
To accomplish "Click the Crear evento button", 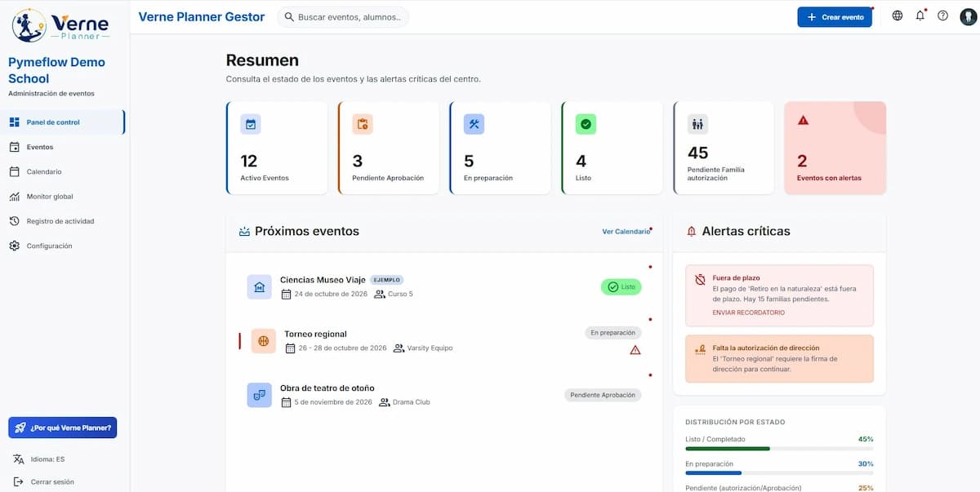I will [x=835, y=17].
